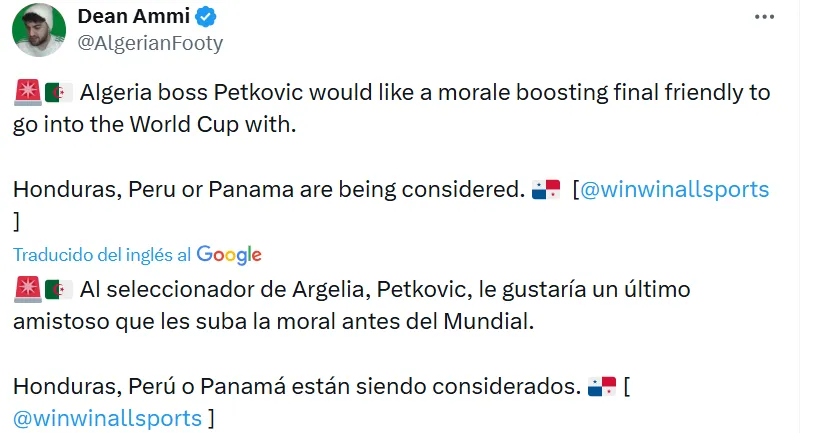Screen dimensions: 822x433
Task: Click the Panama flag after "being considered."
Action: pos(546,190)
